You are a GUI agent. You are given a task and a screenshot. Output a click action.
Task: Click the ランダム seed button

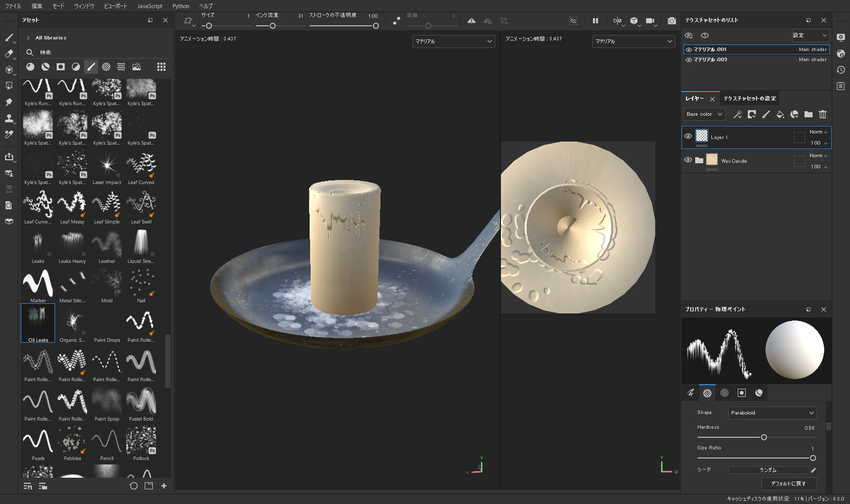768,470
